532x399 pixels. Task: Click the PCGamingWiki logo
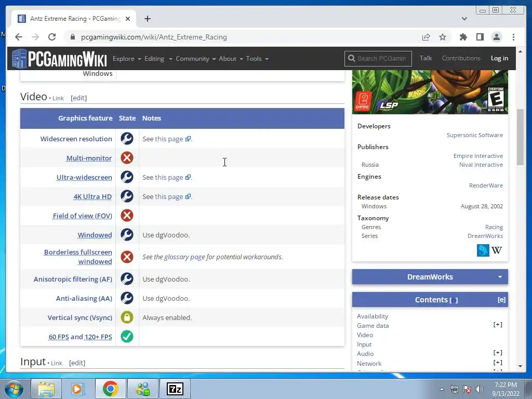(x=59, y=59)
